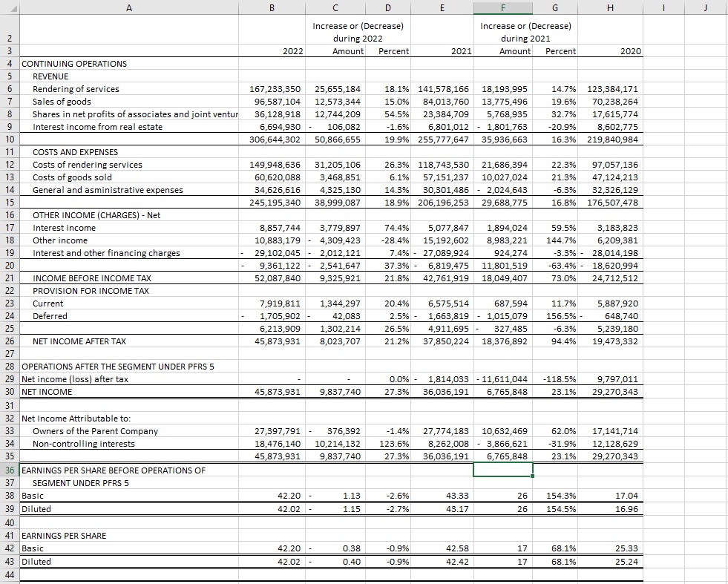Select the Sales of goods label
Screen dimensions: 728x584
(62, 102)
